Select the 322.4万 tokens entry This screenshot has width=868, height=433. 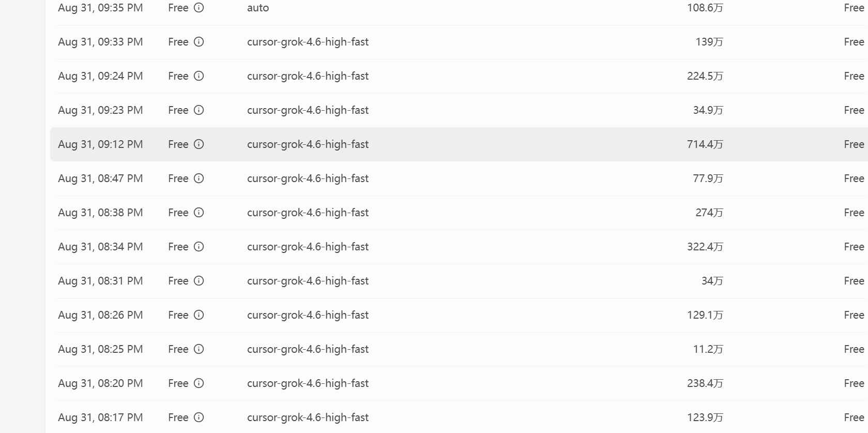click(705, 247)
